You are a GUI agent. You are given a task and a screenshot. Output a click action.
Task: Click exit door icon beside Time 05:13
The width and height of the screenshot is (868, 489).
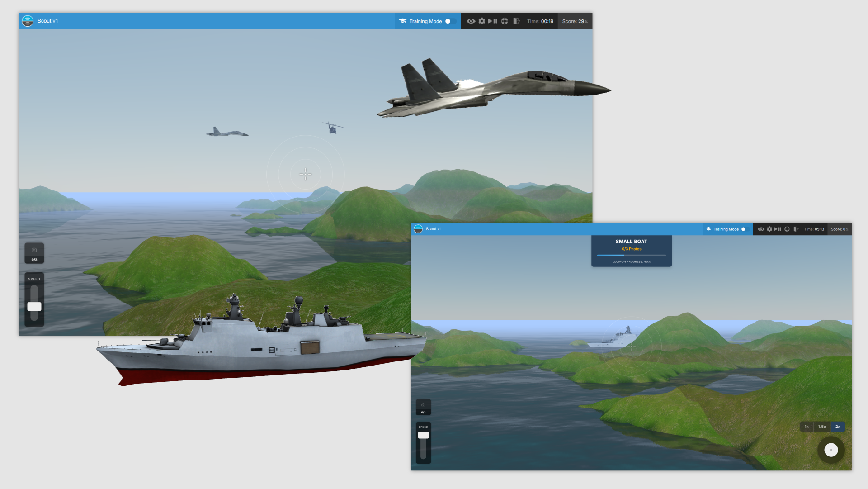pos(796,229)
